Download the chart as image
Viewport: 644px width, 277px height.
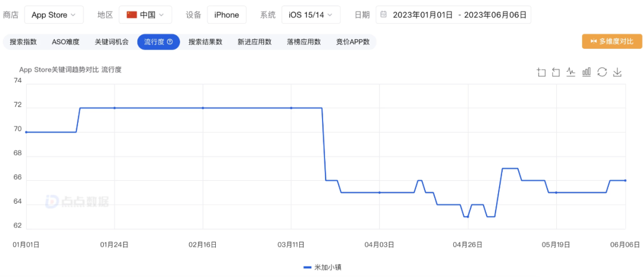pos(617,72)
